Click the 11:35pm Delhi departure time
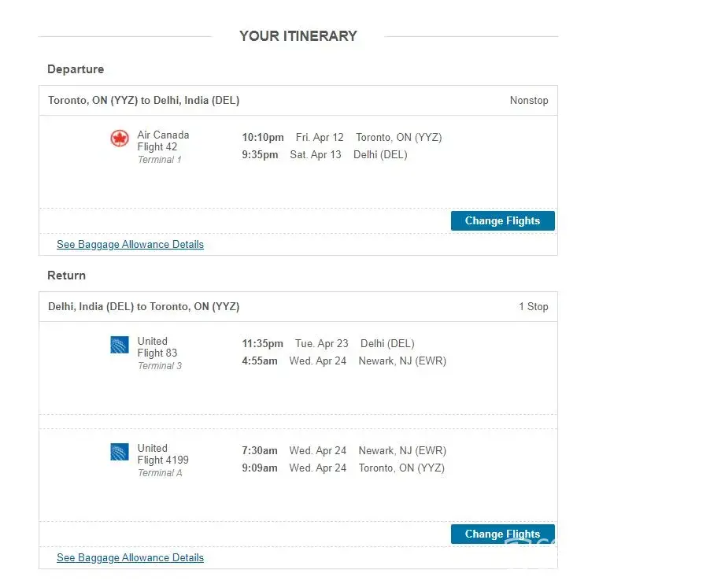 click(x=262, y=344)
